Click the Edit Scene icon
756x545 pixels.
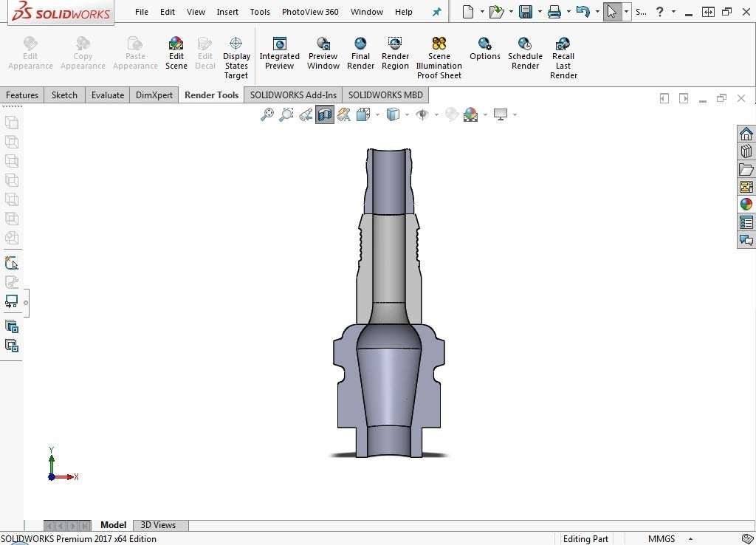click(176, 44)
